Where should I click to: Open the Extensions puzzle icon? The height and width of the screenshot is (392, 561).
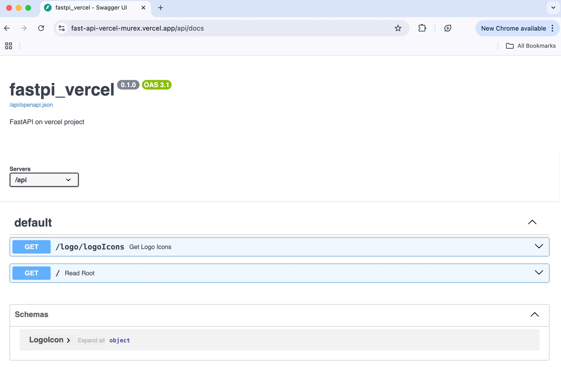tap(422, 28)
